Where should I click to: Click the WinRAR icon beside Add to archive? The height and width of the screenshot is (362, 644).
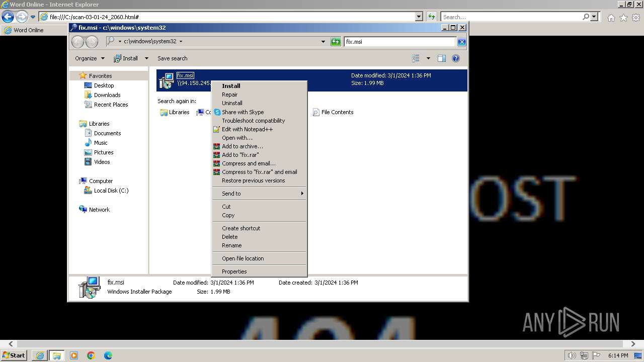[x=217, y=146]
